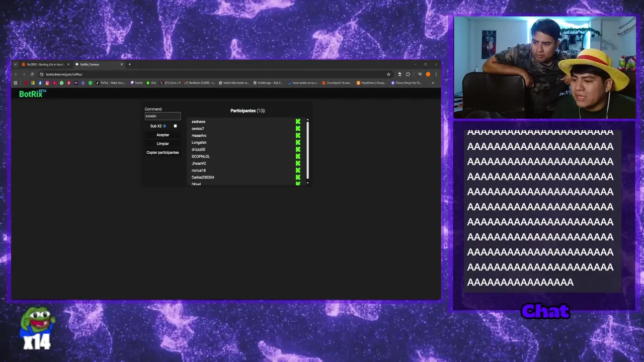Select participant DCOPNLOL

[x=201, y=156]
